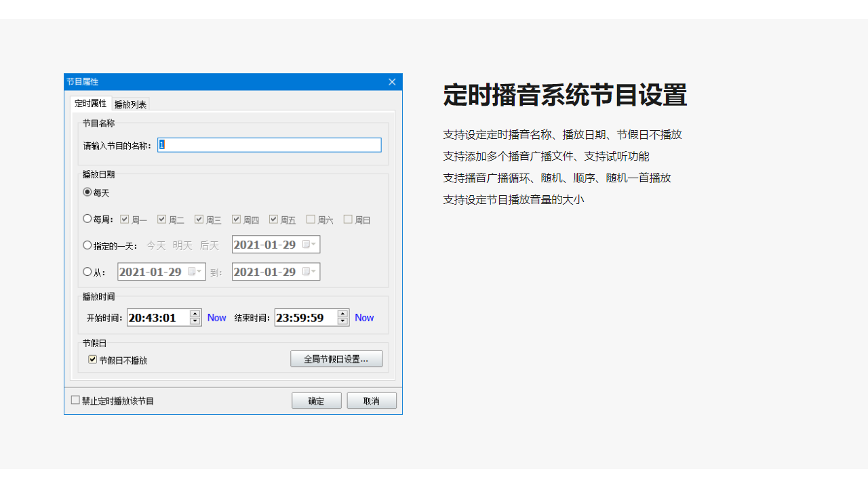Open 全局节假日设置 button
The width and height of the screenshot is (868, 488).
coord(336,359)
